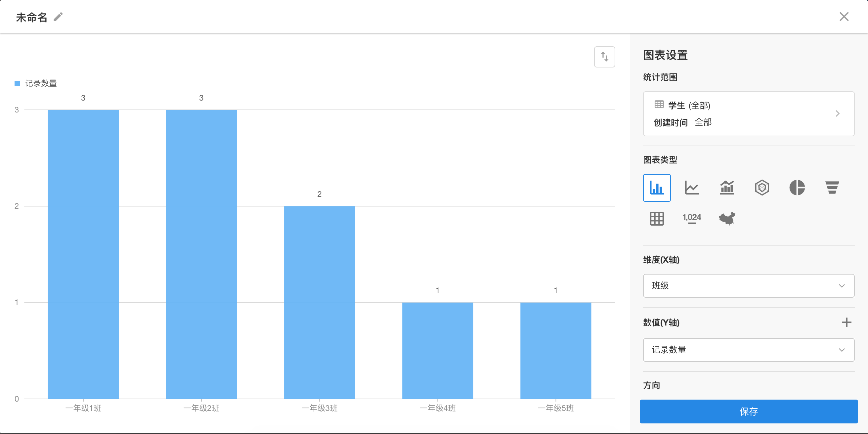Add a Y-axis value with plus icon
The image size is (868, 434).
846,322
